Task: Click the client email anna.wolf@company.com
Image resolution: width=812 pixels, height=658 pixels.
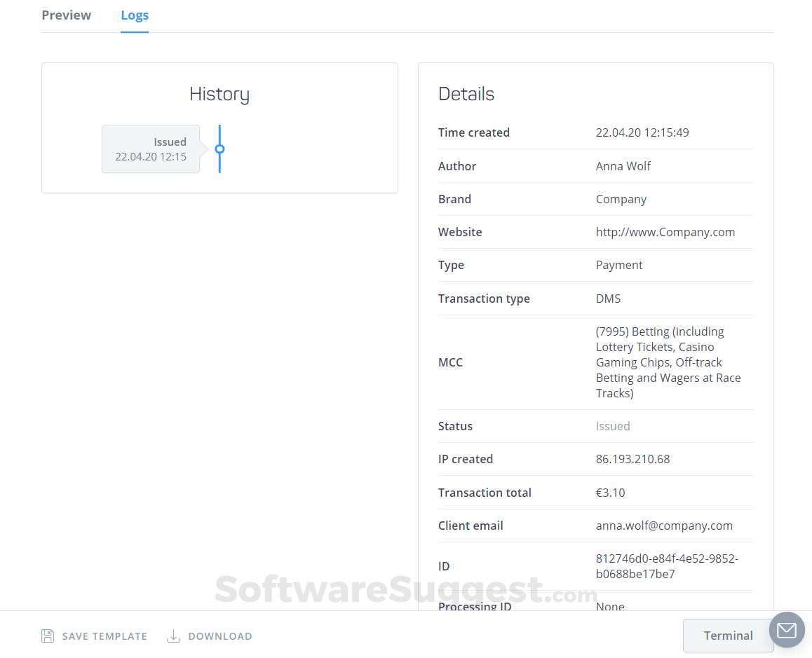Action: coord(664,525)
